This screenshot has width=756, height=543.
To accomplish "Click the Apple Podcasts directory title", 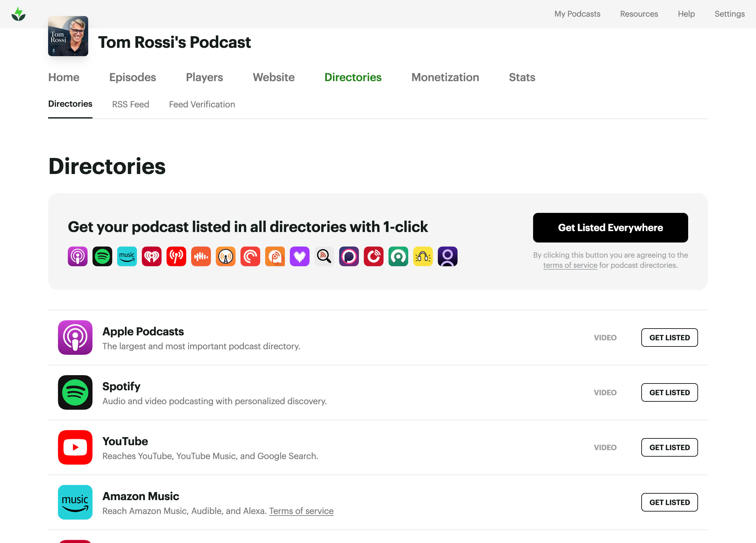I will pyautogui.click(x=143, y=332).
